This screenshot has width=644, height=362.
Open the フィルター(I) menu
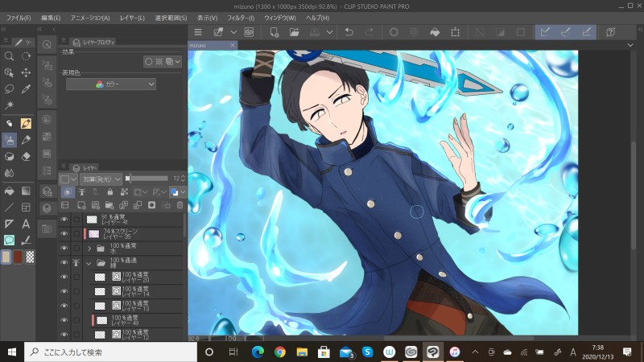coord(241,18)
